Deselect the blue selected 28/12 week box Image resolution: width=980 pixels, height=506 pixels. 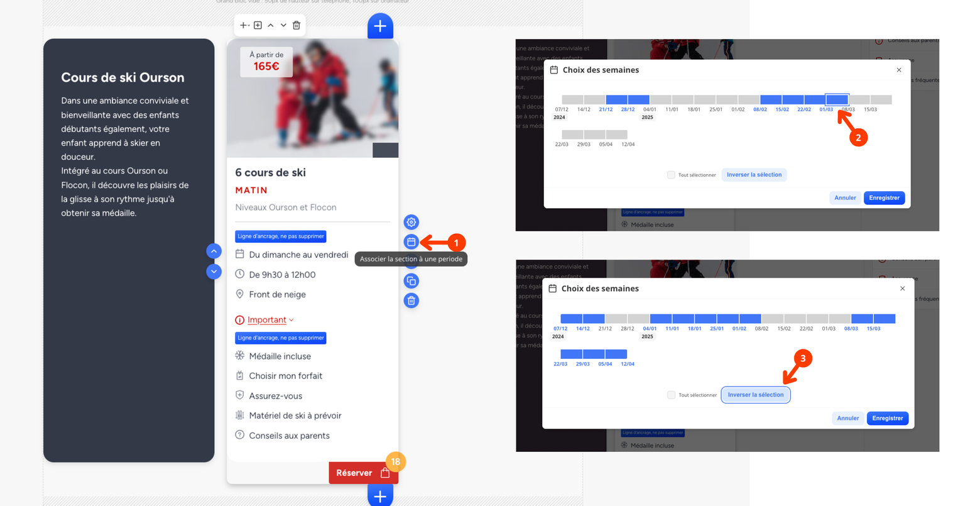pos(638,99)
